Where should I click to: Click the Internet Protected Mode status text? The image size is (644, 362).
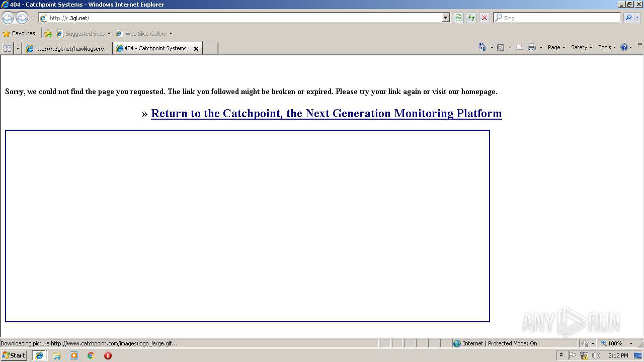[x=500, y=343]
